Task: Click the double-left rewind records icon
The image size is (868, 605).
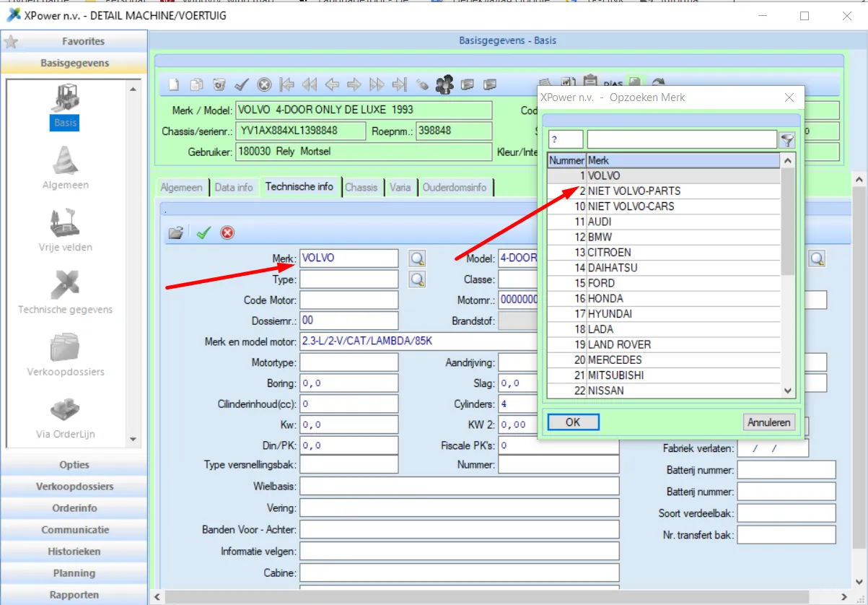Action: click(x=310, y=85)
